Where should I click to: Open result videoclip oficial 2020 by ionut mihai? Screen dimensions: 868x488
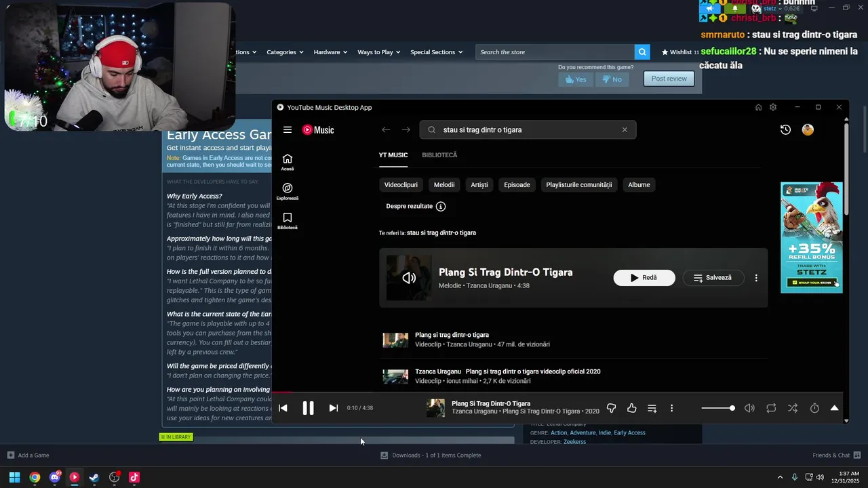pyautogui.click(x=508, y=371)
